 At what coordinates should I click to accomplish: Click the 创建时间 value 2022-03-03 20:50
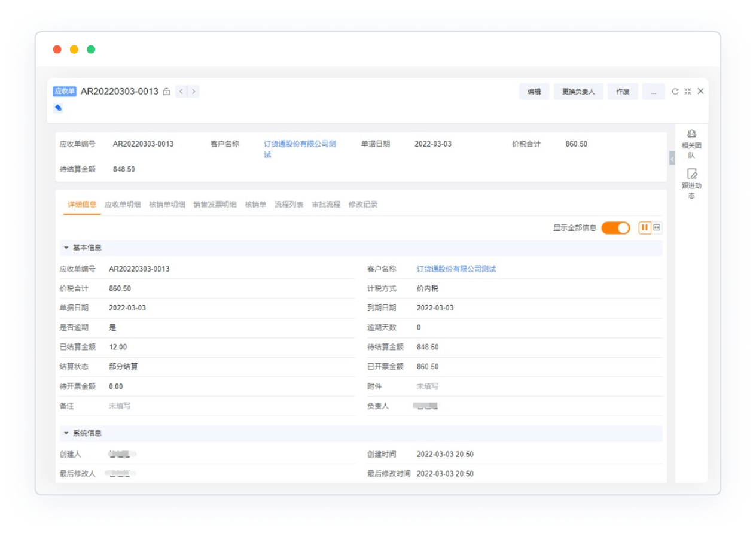tap(445, 455)
